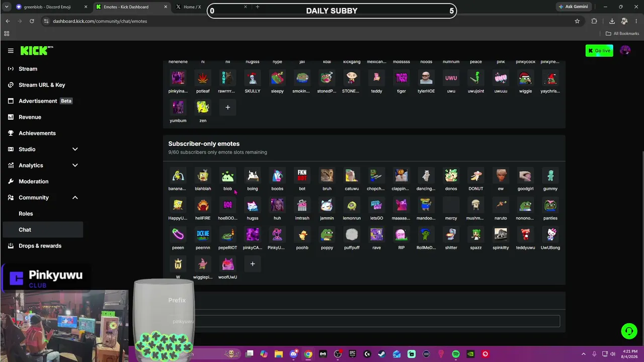The height and width of the screenshot is (362, 644).
Task: Select the zen channel emote
Action: pos(203,107)
